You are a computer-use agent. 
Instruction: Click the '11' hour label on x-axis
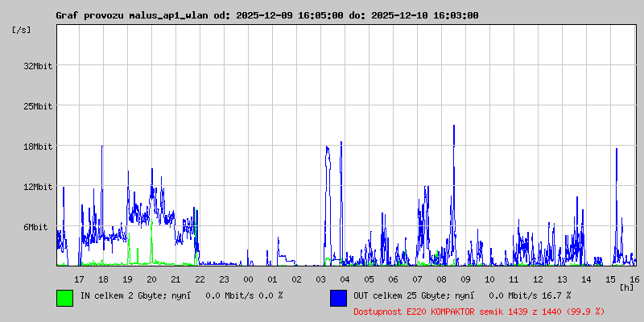click(x=514, y=279)
